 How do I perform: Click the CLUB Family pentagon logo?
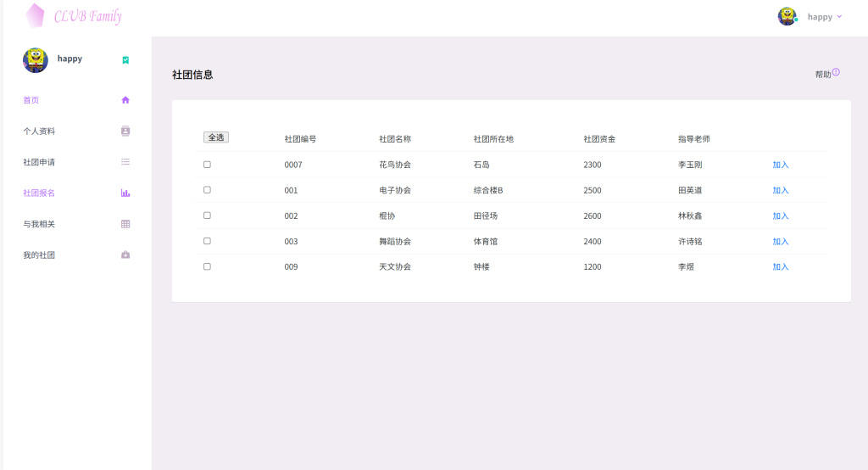tap(35, 15)
